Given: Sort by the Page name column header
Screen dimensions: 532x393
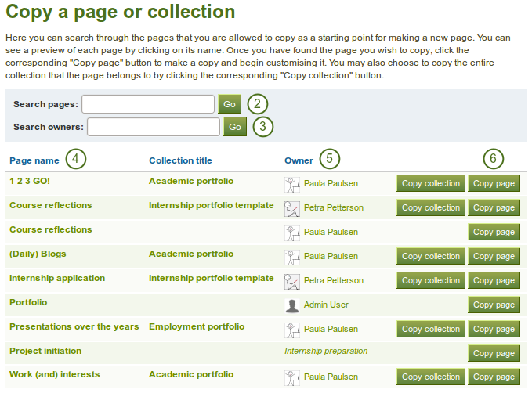Looking at the screenshot, I should (x=34, y=160).
